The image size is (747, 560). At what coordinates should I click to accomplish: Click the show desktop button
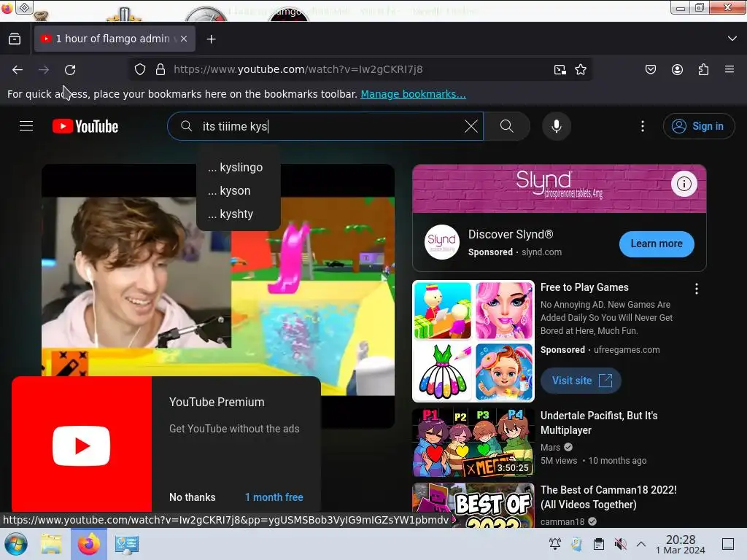click(x=728, y=544)
